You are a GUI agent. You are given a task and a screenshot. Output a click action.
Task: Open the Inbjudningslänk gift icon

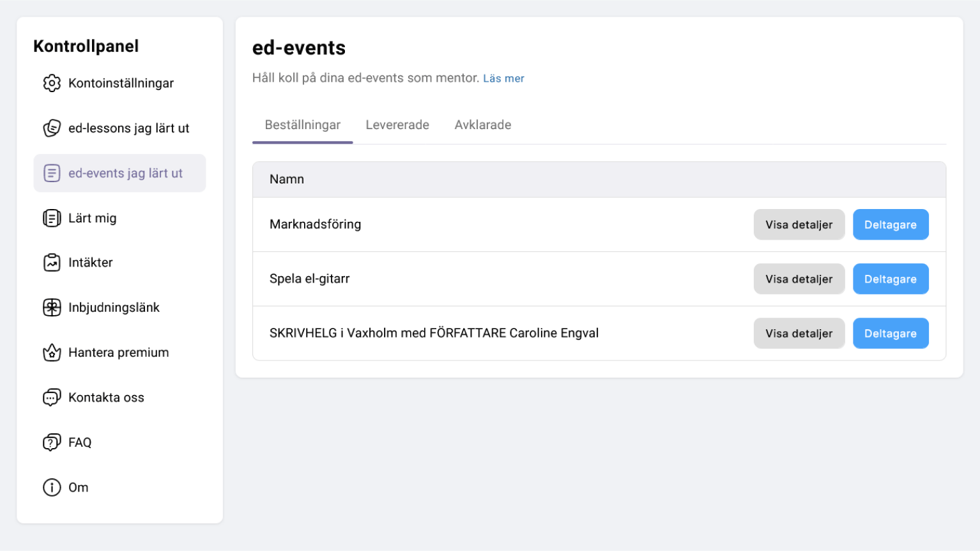52,307
